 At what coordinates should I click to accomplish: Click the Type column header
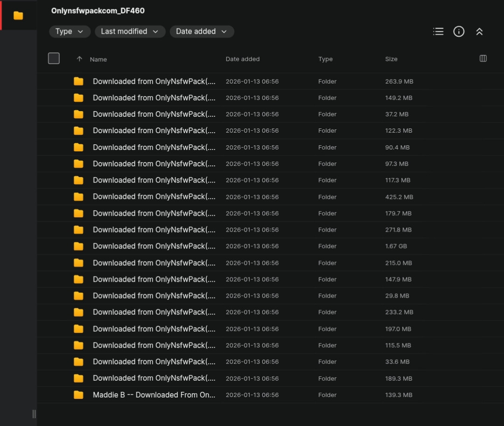(x=325, y=59)
